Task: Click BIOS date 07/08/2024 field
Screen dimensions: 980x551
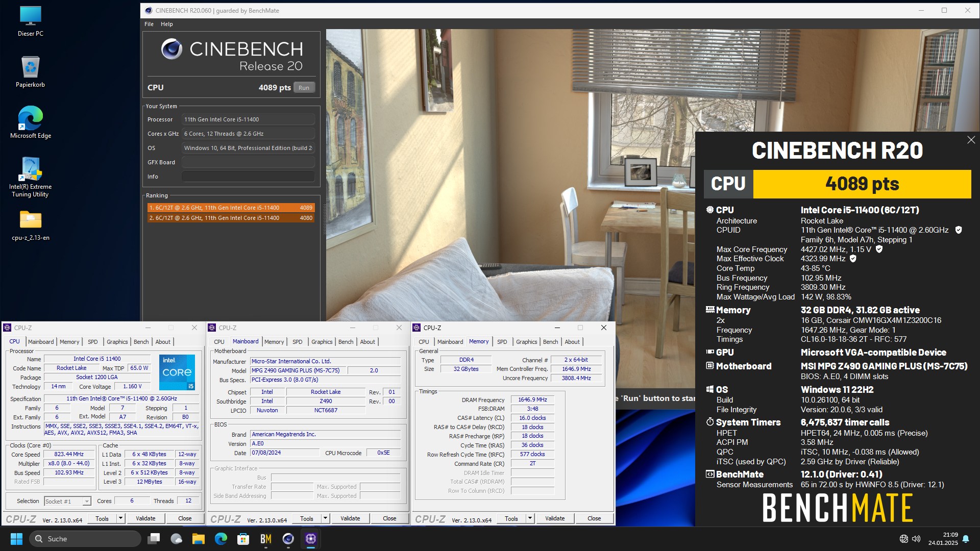Action: [x=285, y=453]
